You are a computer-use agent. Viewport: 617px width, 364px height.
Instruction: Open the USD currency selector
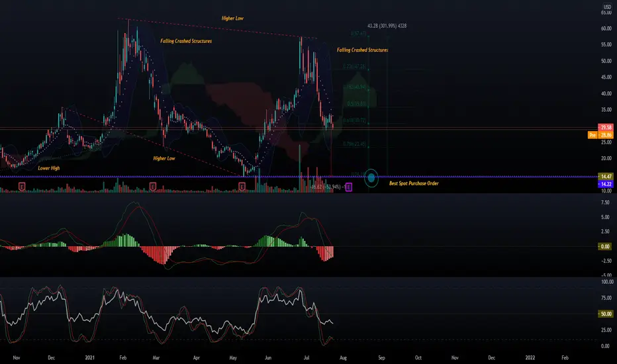tap(607, 7)
